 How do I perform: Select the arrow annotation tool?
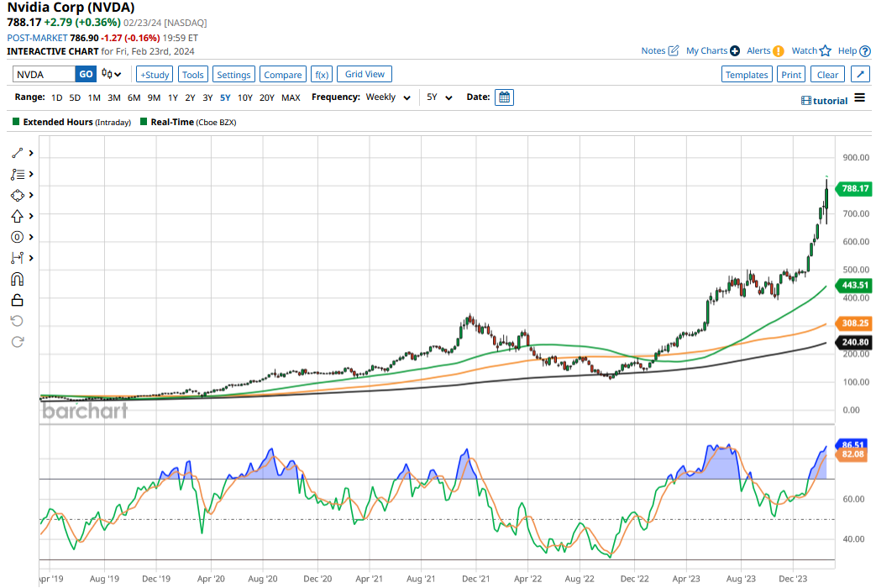click(x=15, y=216)
